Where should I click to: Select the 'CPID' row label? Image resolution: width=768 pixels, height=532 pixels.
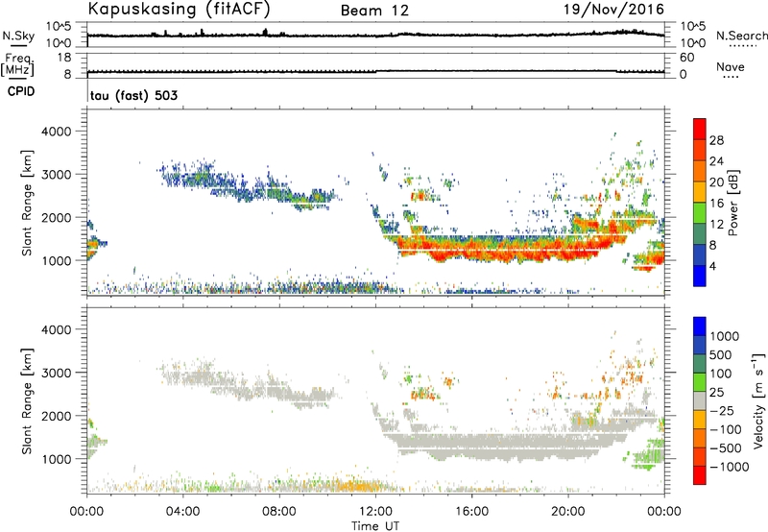pyautogui.click(x=21, y=91)
